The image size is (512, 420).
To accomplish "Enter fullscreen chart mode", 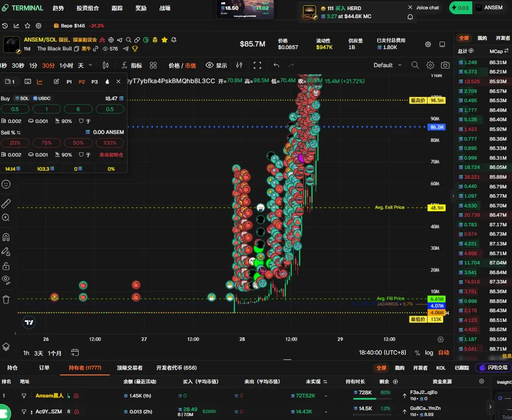I will click(257, 65).
